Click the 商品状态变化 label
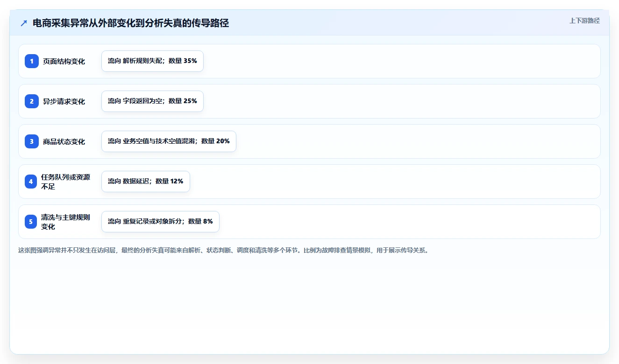Image resolution: width=619 pixels, height=364 pixels. pos(64,141)
